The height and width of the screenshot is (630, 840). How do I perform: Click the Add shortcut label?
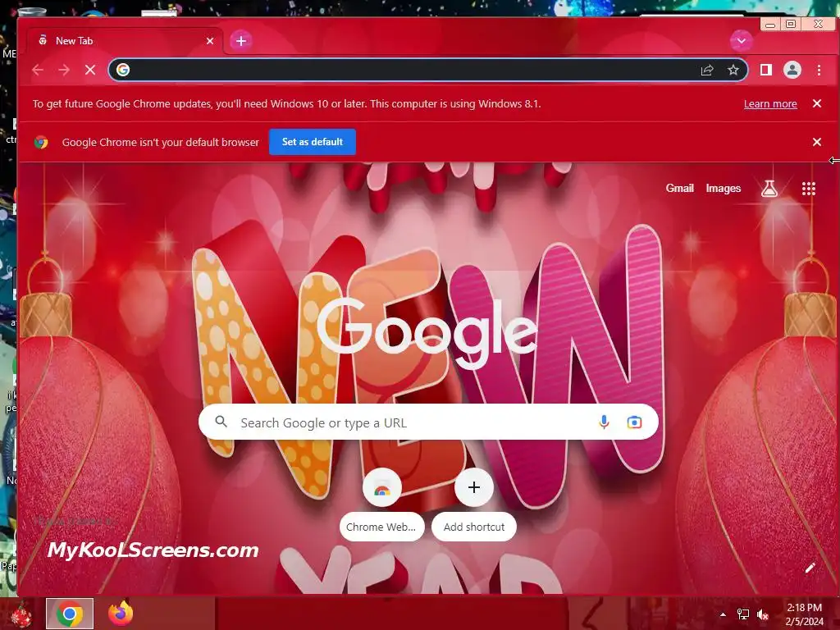coord(474,527)
